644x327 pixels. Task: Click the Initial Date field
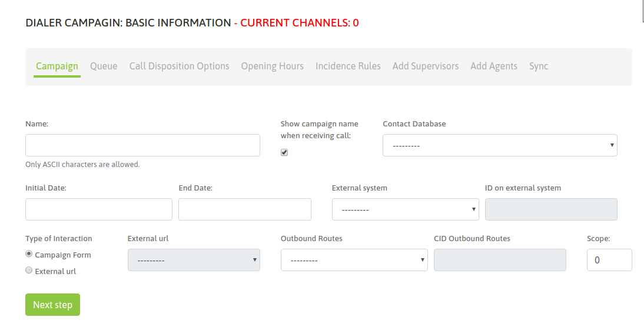click(98, 209)
